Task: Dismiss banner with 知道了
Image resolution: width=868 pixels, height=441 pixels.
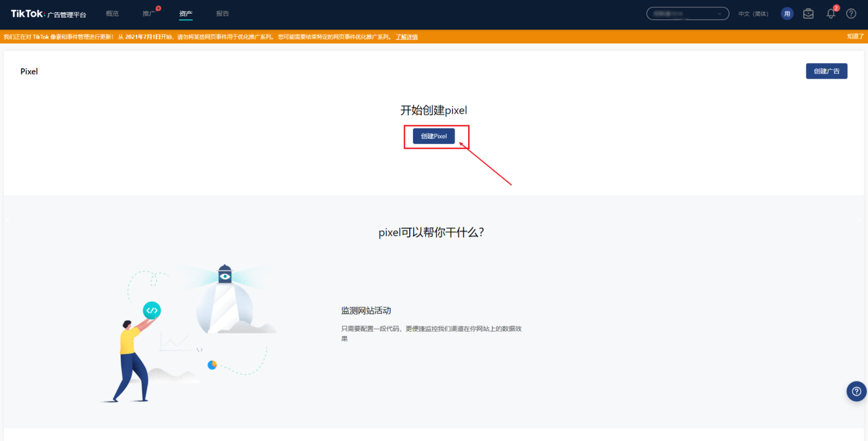Action: tap(855, 37)
